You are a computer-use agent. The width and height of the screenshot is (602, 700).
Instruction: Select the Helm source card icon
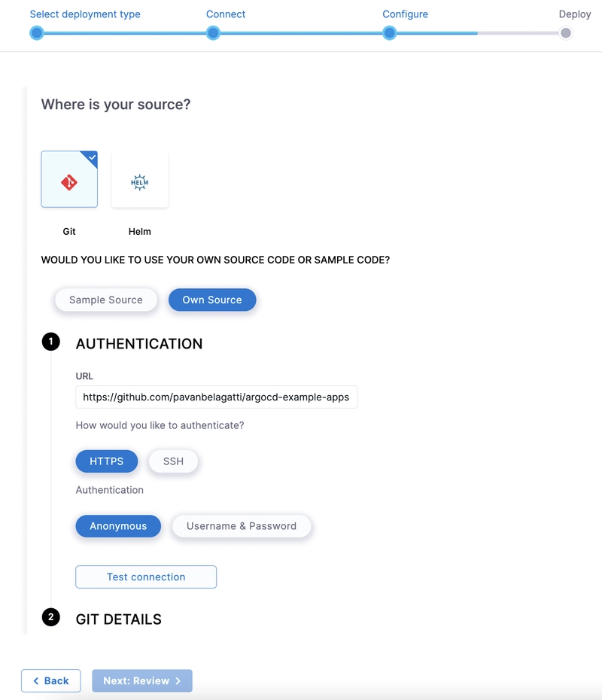pyautogui.click(x=140, y=182)
